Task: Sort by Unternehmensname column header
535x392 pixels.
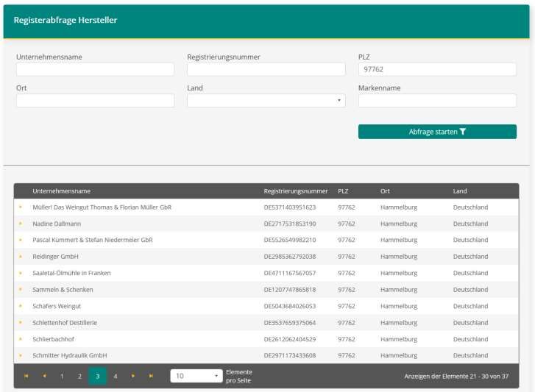Action: point(62,191)
